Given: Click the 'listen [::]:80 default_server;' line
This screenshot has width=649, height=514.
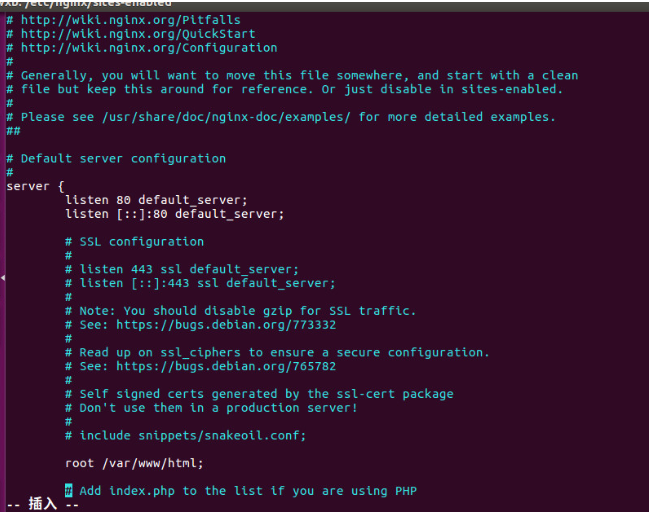Looking at the screenshot, I should click(174, 214).
